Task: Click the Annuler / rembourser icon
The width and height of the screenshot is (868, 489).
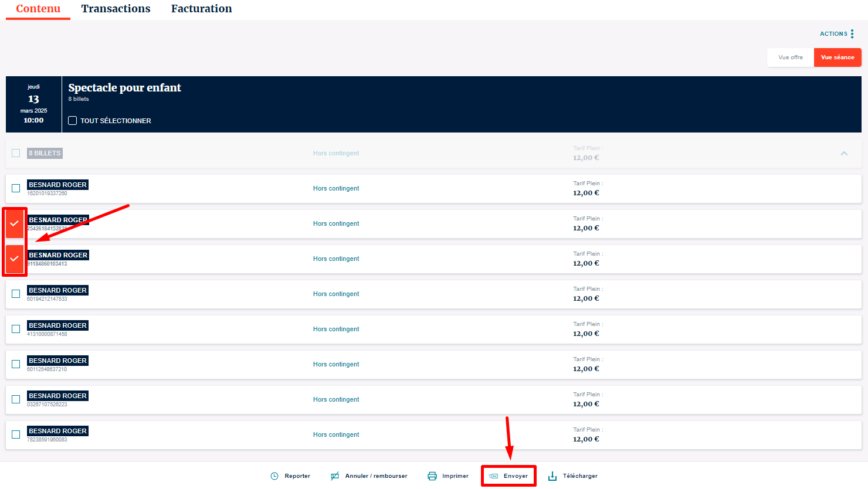Action: point(335,476)
